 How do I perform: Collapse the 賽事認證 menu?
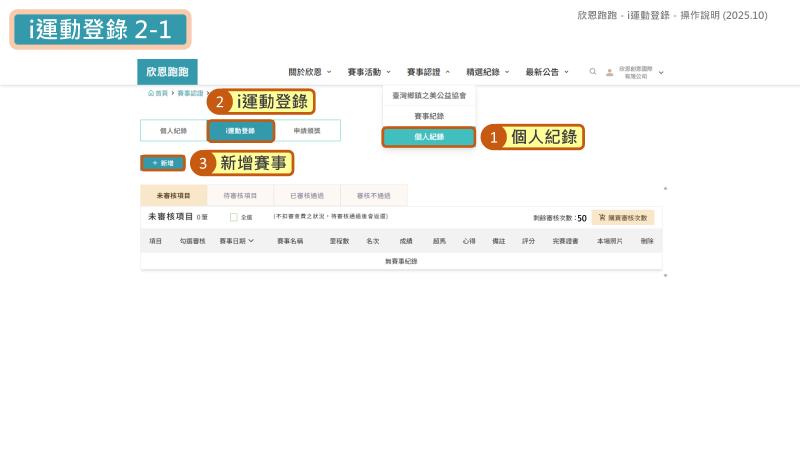[x=428, y=72]
